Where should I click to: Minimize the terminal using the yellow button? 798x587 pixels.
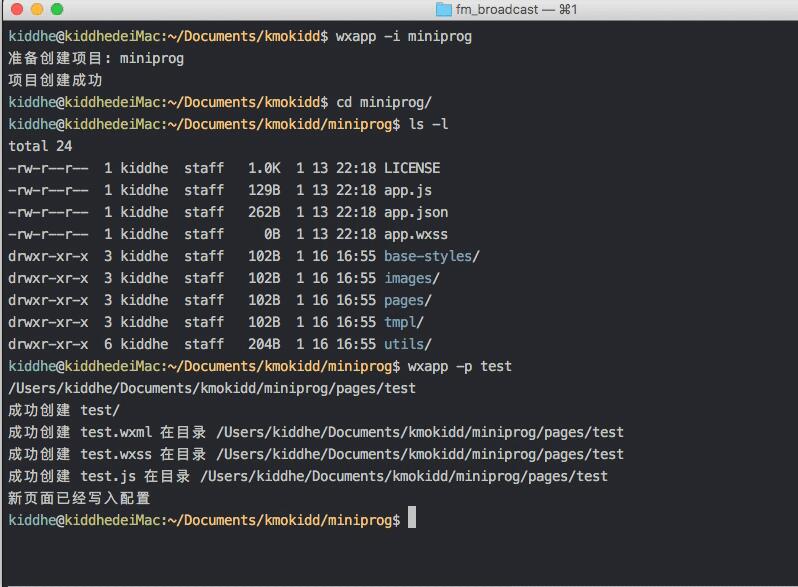click(36, 9)
